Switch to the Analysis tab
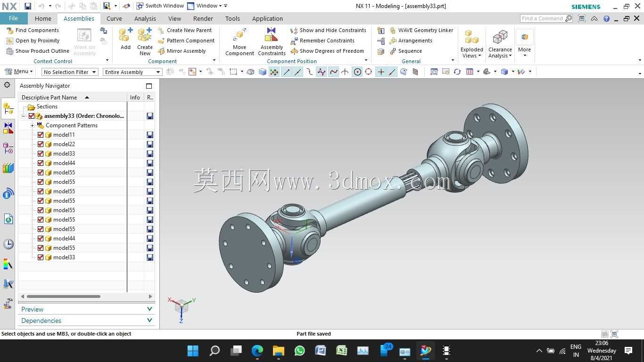 (x=145, y=18)
